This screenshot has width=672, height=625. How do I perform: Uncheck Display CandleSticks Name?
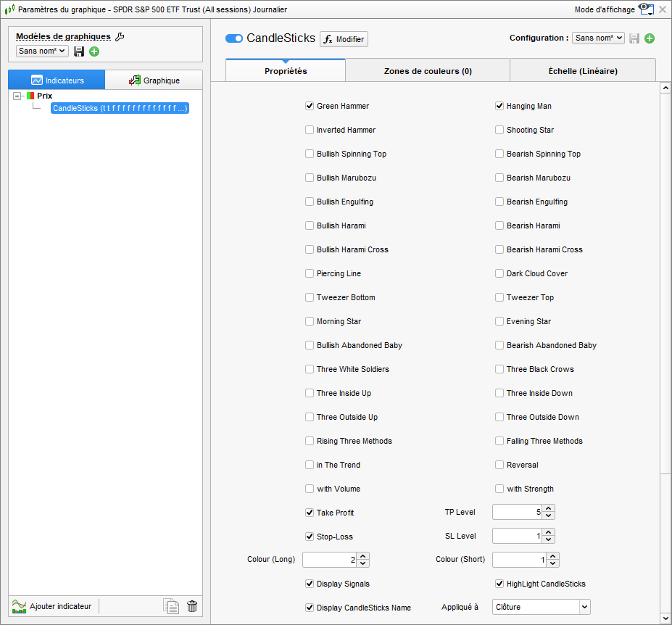click(x=310, y=608)
